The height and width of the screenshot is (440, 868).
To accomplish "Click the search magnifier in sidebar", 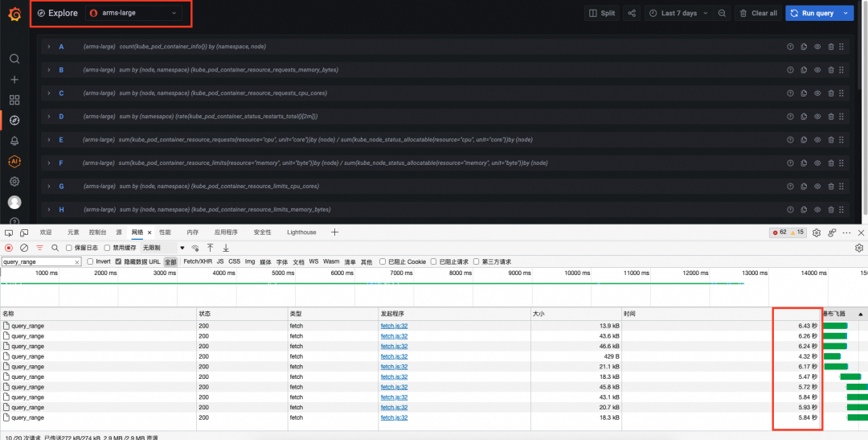I will (14, 59).
